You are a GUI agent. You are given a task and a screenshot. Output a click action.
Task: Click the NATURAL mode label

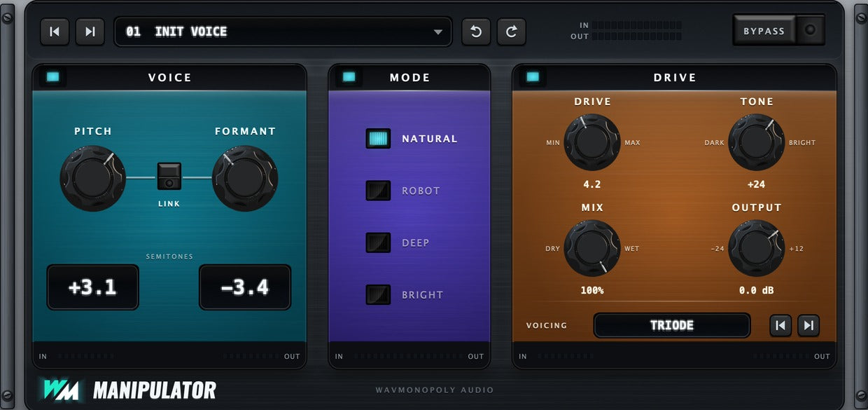(x=429, y=139)
